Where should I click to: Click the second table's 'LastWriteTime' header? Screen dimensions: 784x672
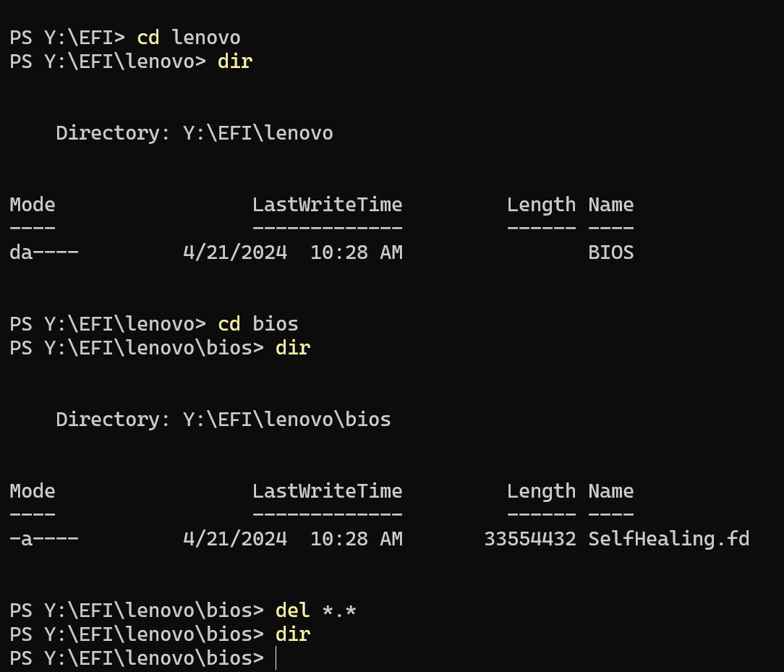pos(327,491)
